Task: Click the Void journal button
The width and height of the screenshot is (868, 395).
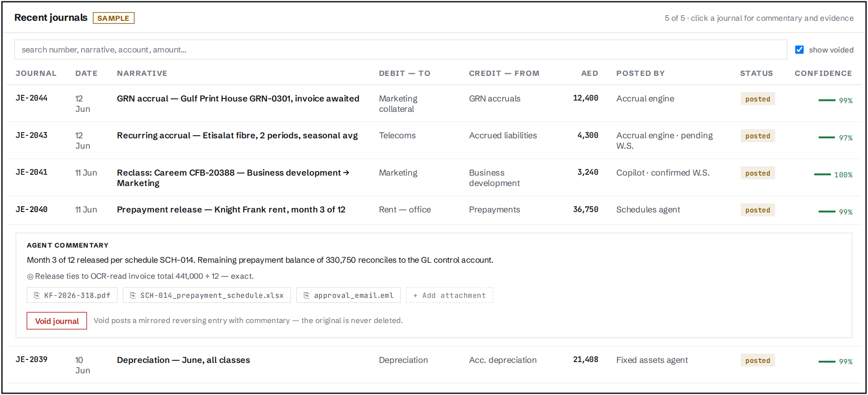Action: point(57,321)
